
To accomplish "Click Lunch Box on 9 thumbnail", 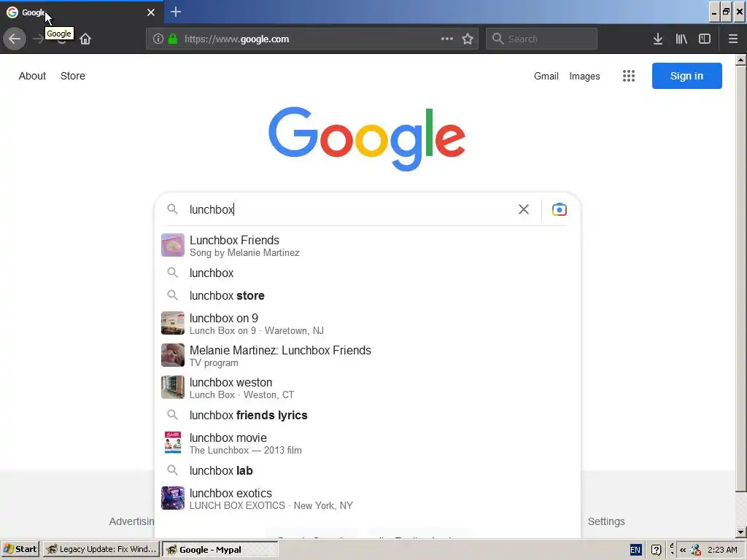I will tap(172, 323).
